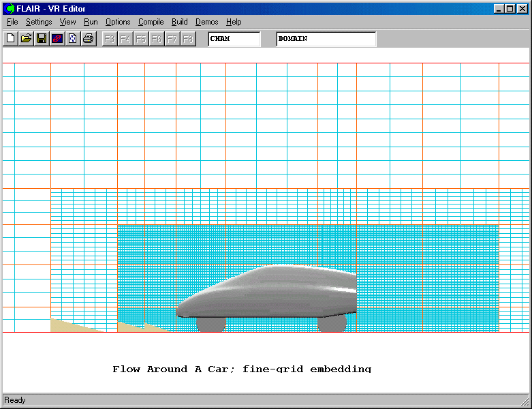Viewport: 532px width, 409px height.
Task: Click the refresh page toolbar icon
Action: [72, 39]
